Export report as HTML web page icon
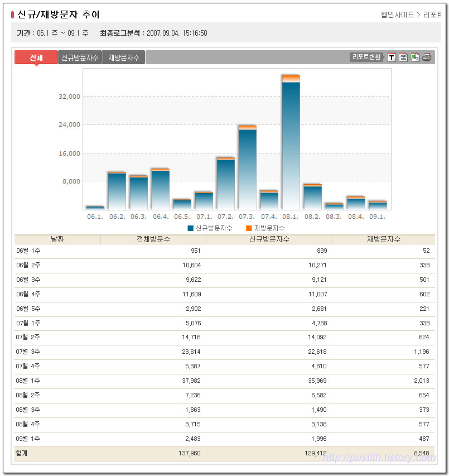This screenshot has height=476, width=449. 403,57
